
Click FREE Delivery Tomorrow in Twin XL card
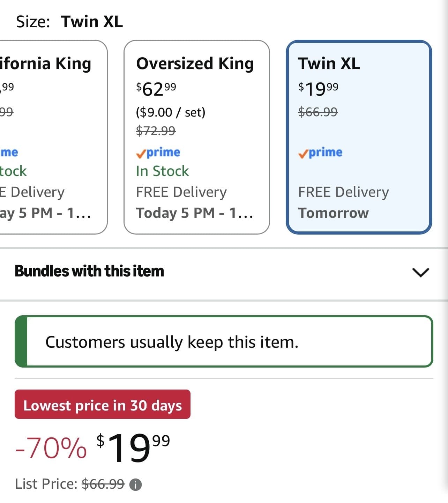coord(343,202)
